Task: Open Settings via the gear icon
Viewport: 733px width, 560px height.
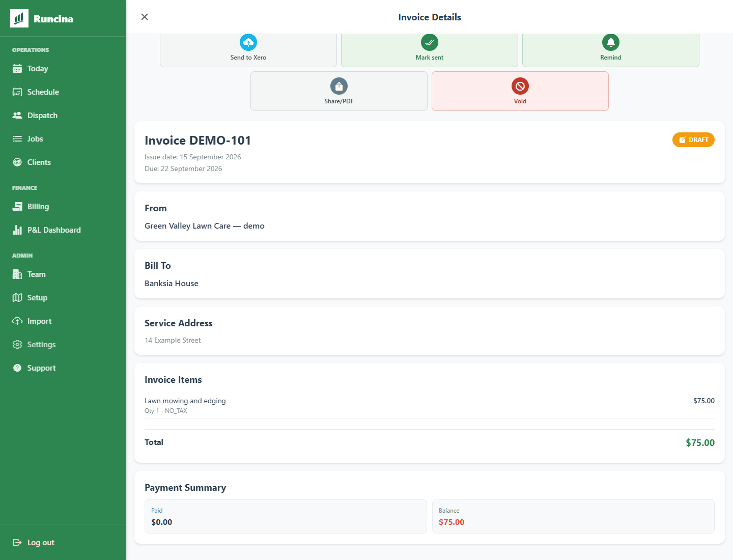Action: coord(17,345)
